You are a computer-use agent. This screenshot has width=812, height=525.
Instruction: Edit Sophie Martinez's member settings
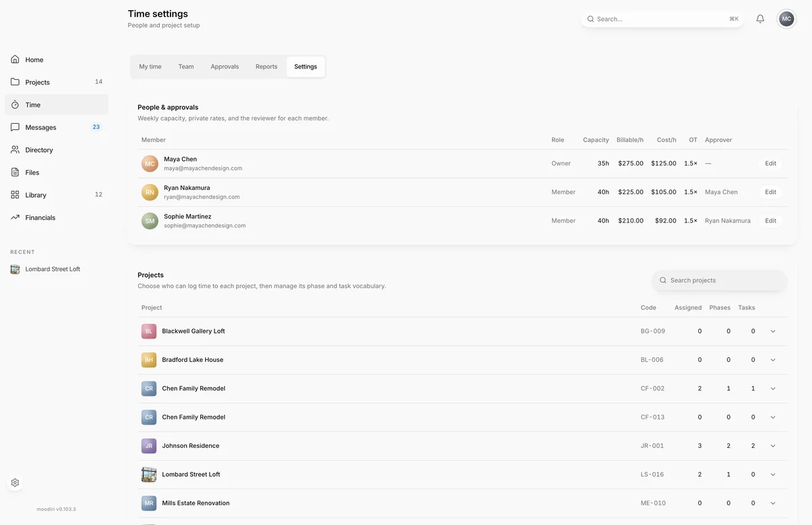click(x=771, y=221)
